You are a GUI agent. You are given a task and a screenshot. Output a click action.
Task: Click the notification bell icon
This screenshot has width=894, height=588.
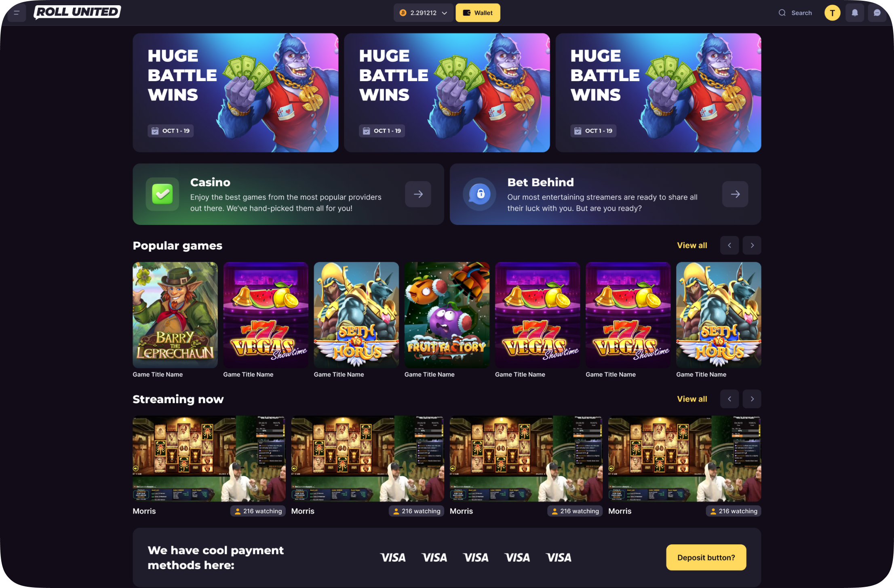[x=854, y=13]
